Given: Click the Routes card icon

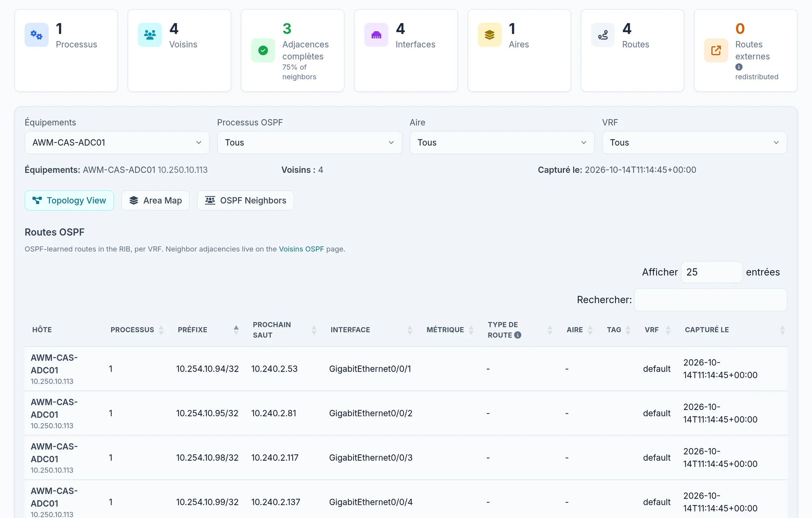Looking at the screenshot, I should [x=603, y=35].
